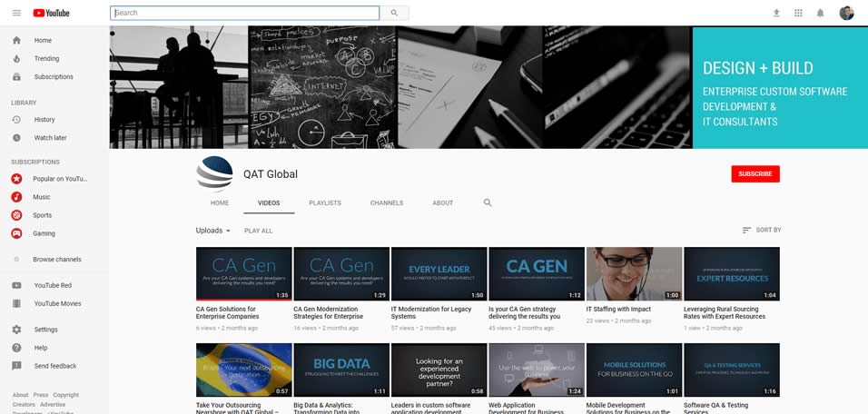Image resolution: width=868 pixels, height=414 pixels.
Task: Open the upload video icon
Action: point(776,13)
